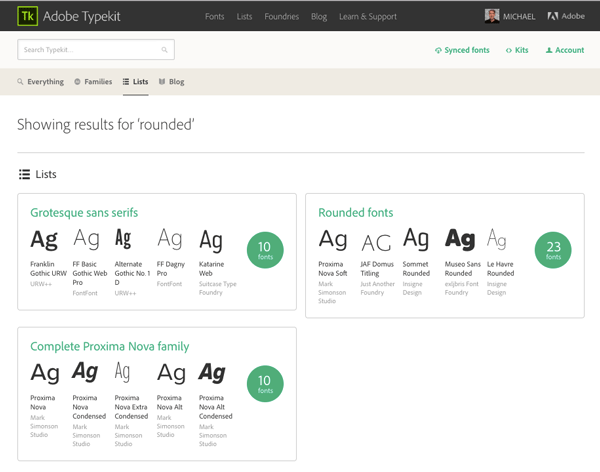
Task: Click the MICHAEL user name
Action: 519,16
